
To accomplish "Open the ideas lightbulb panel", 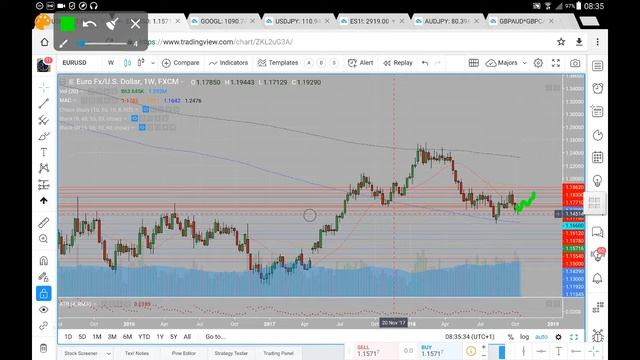I will [x=598, y=180].
